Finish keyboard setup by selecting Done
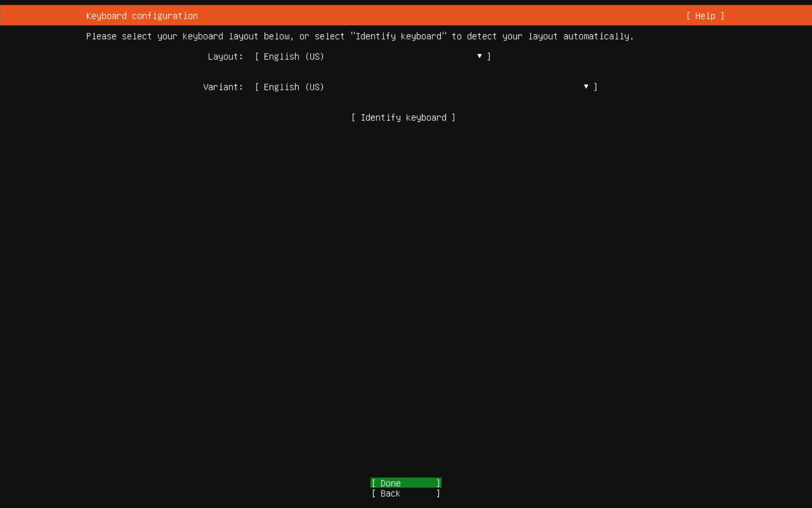This screenshot has width=812, height=508. pos(405,483)
